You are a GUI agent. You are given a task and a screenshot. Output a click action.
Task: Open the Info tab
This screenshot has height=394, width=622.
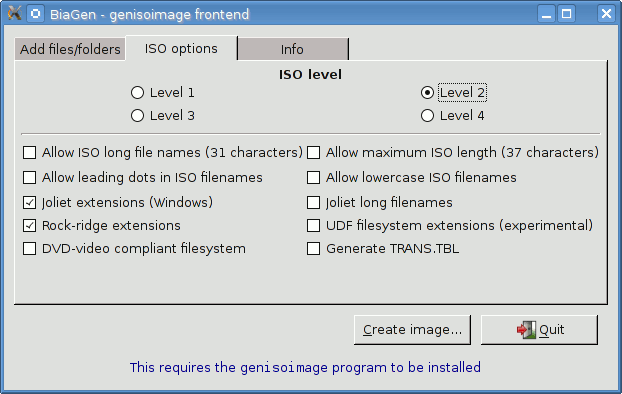point(293,49)
